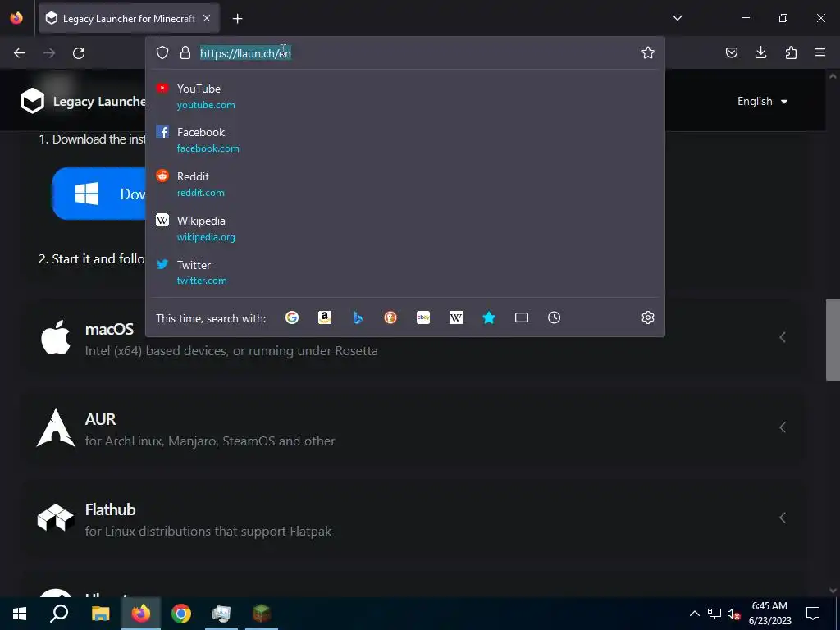This screenshot has width=840, height=630.
Task: Open a new tab
Action: [x=237, y=19]
